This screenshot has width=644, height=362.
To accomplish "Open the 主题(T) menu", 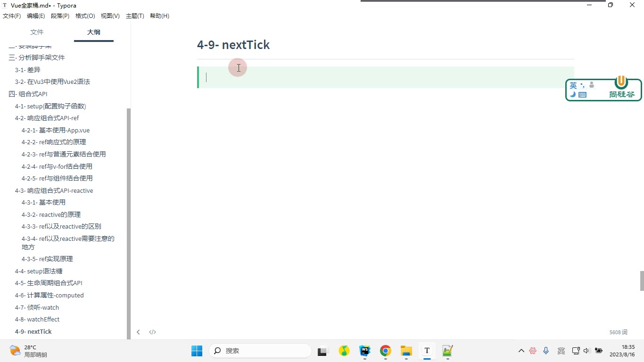I will pyautogui.click(x=135, y=16).
